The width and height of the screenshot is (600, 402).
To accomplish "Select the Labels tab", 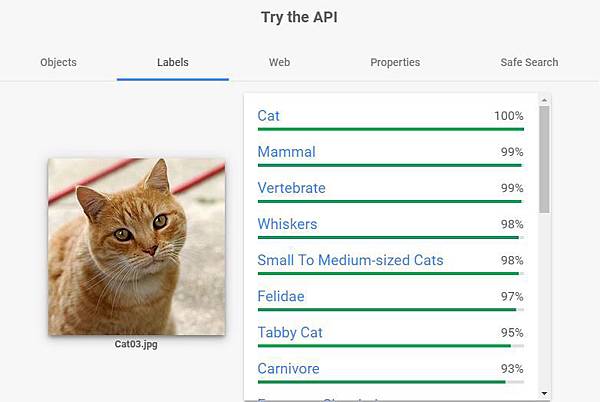I will [x=173, y=62].
